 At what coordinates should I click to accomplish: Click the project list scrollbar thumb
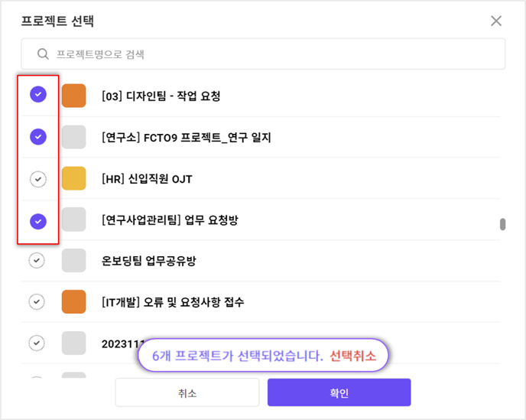click(502, 224)
